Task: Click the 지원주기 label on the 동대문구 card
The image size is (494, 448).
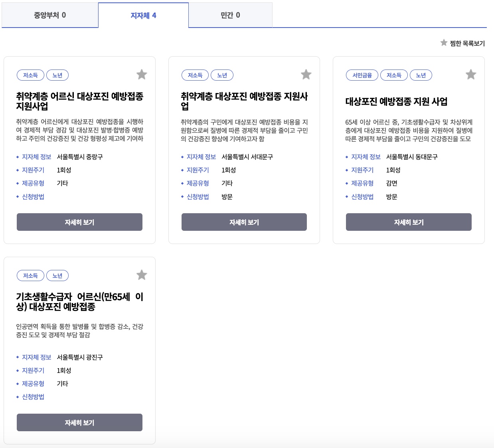Action: (x=362, y=170)
